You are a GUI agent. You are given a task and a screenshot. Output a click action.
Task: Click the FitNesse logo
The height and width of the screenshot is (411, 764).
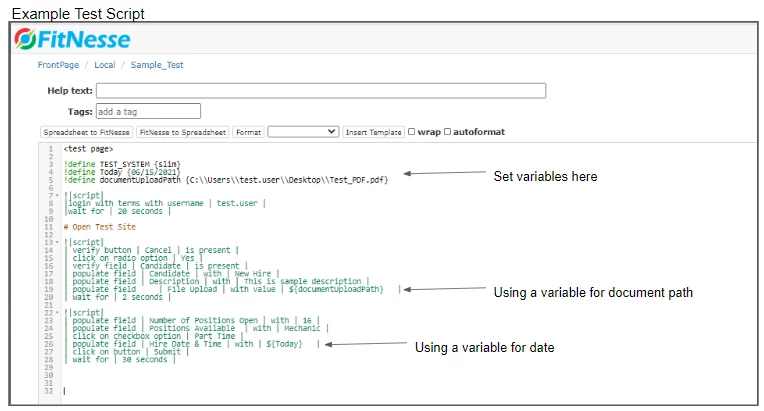click(72, 39)
